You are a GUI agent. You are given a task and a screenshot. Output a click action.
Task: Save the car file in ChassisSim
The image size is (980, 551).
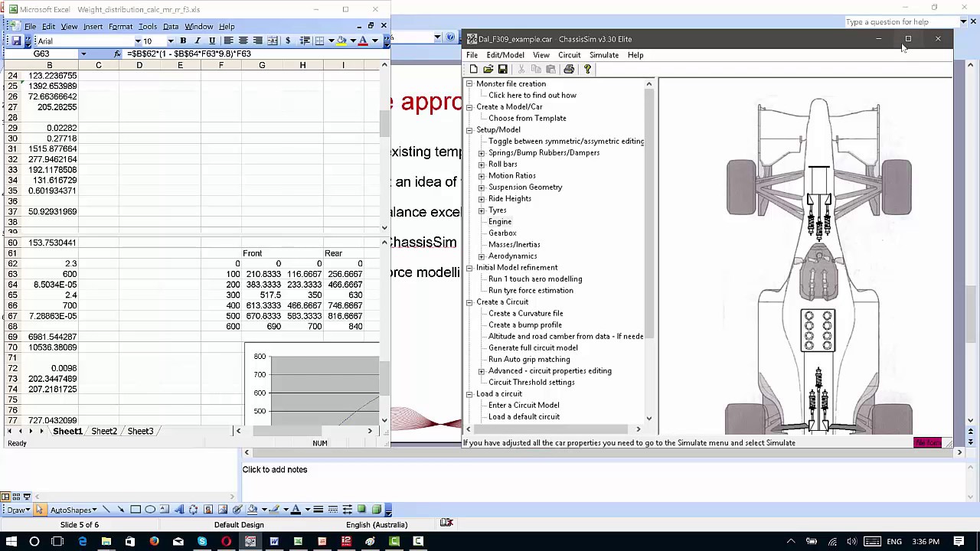502,69
